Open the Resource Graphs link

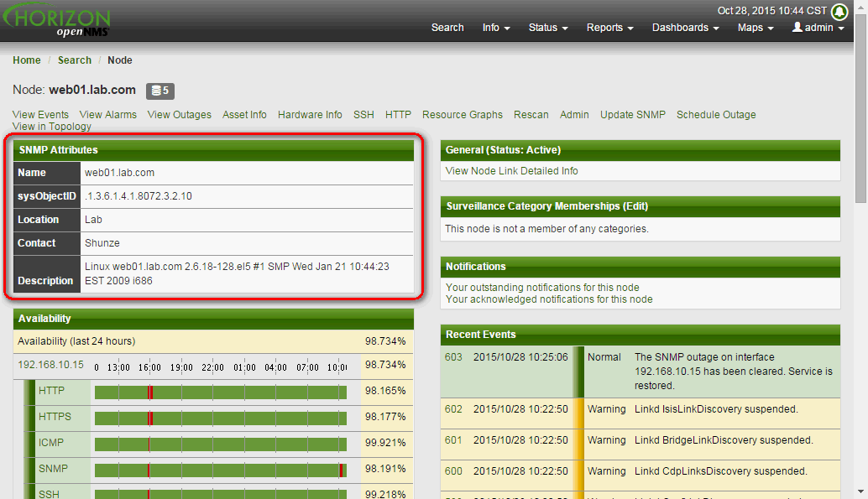click(x=462, y=115)
